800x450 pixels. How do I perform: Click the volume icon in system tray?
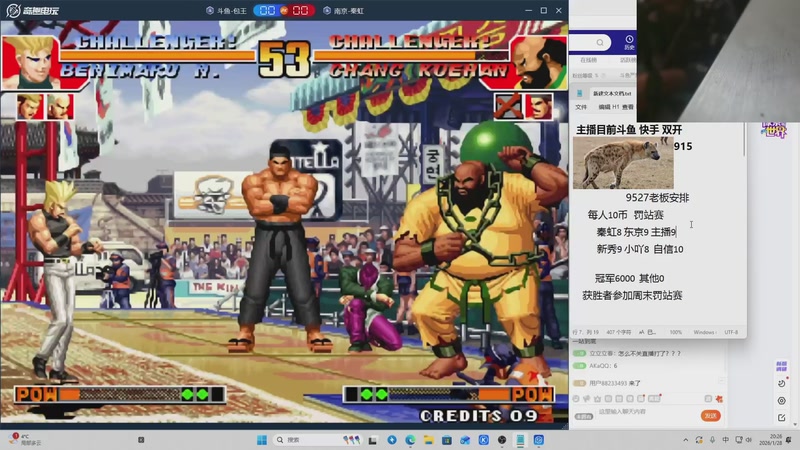click(749, 440)
